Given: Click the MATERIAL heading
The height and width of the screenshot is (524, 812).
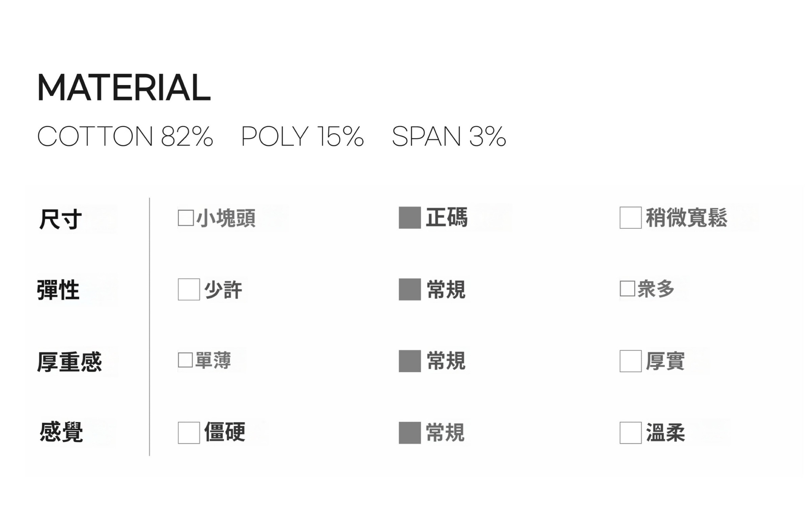Looking at the screenshot, I should [124, 87].
